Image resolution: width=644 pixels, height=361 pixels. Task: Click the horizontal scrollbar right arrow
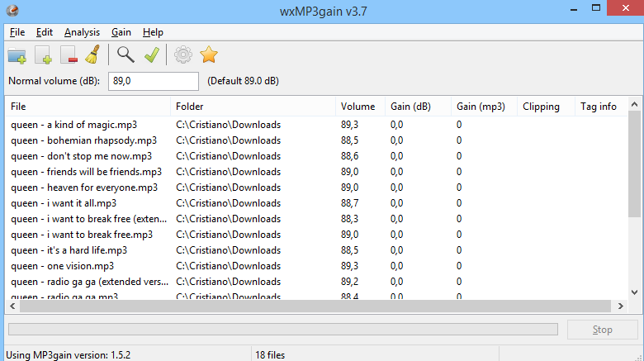tap(621, 306)
